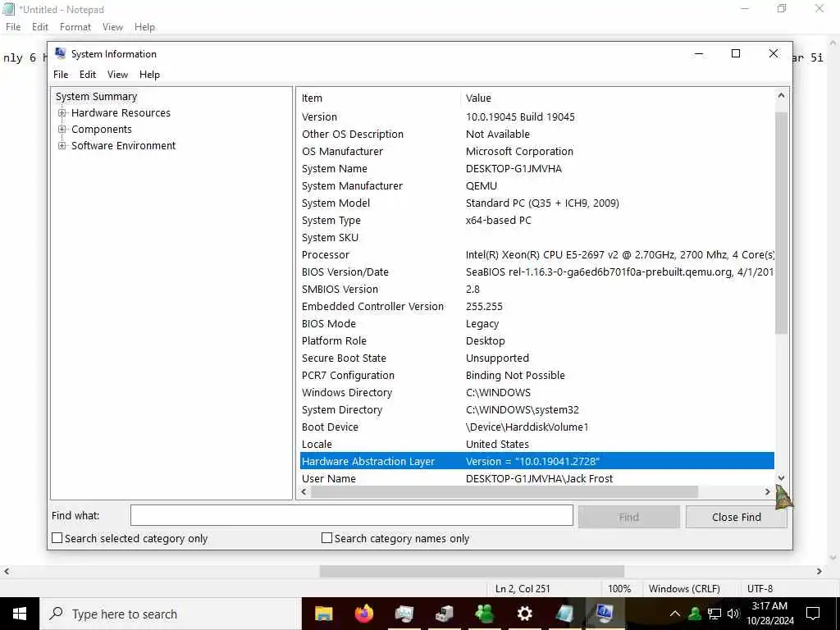Show hidden system tray icons

click(675, 614)
